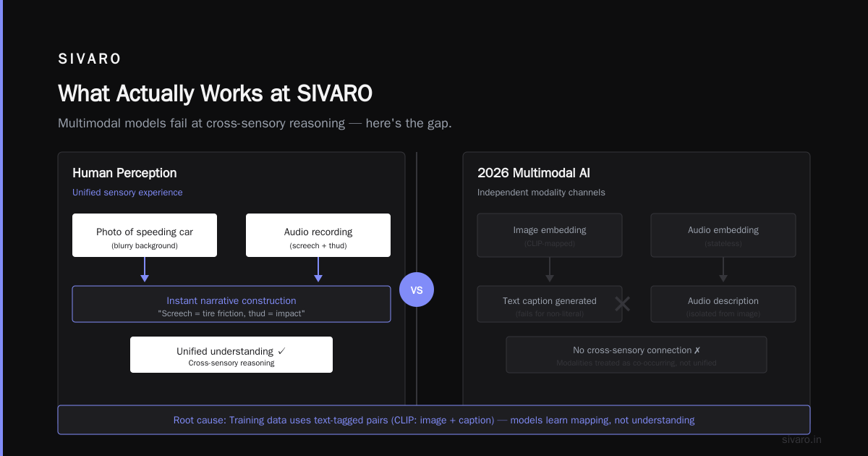This screenshot has width=868, height=456.
Task: Click the Audio description box
Action: pyautogui.click(x=723, y=304)
